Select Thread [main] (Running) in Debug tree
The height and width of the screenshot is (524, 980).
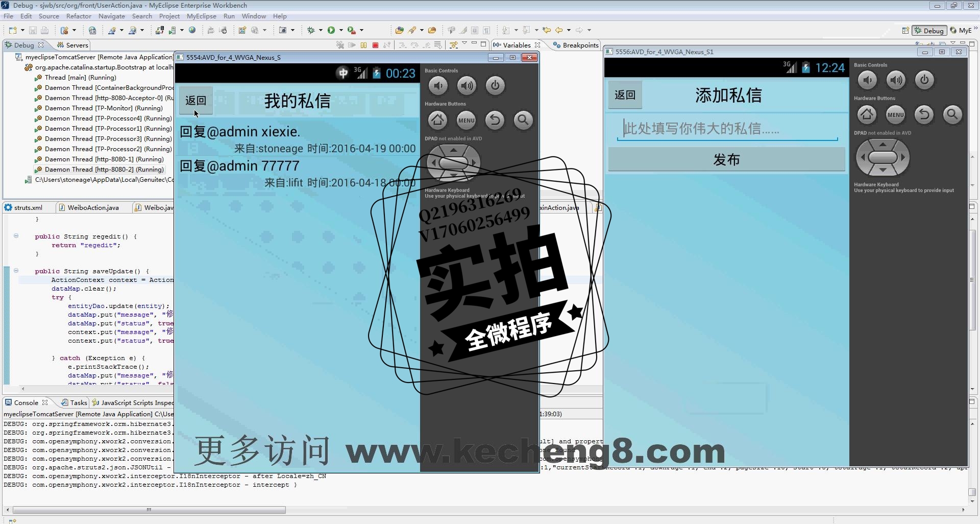click(x=80, y=77)
